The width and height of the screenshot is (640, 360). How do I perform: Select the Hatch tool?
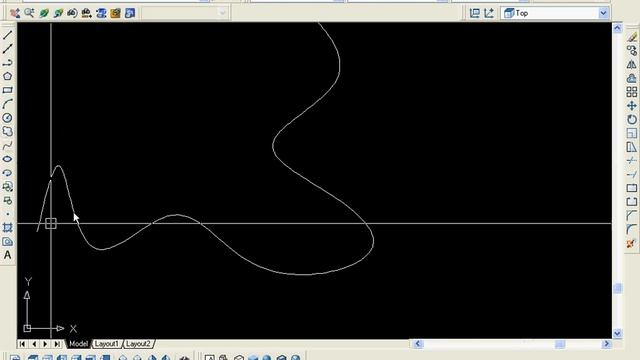7,228
